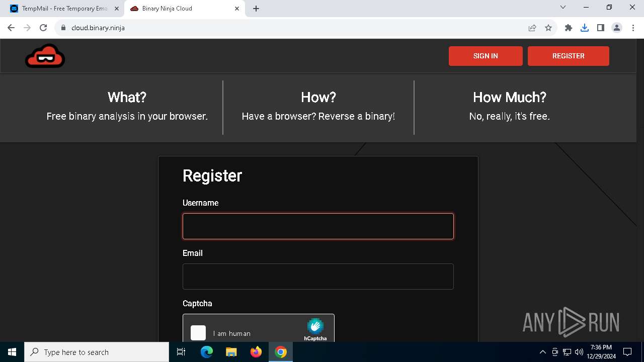The height and width of the screenshot is (362, 644).
Task: Open Chrome three-dot menu
Action: [632, 28]
